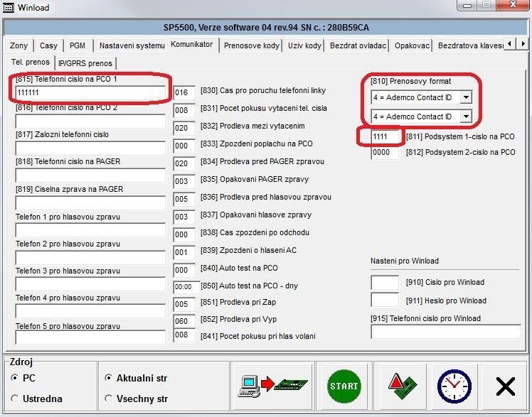Select the Ustredna source radio button

pyautogui.click(x=15, y=399)
